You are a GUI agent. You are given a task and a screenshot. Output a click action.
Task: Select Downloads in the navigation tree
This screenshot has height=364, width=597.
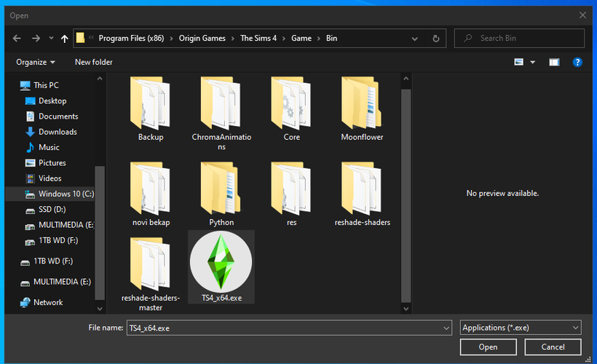(58, 132)
